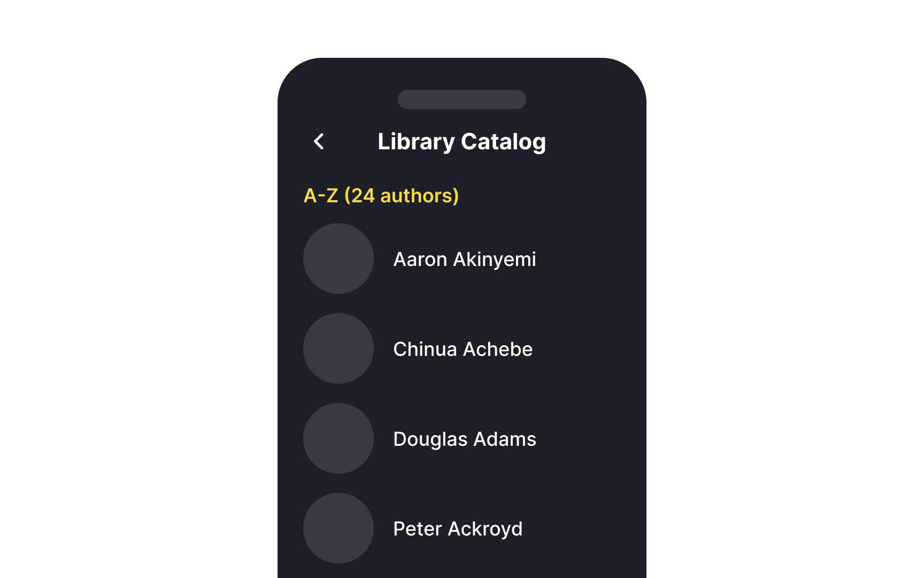Toggle selection of Peter Ackroyd entry
Screen dimensions: 924x578
(458, 528)
